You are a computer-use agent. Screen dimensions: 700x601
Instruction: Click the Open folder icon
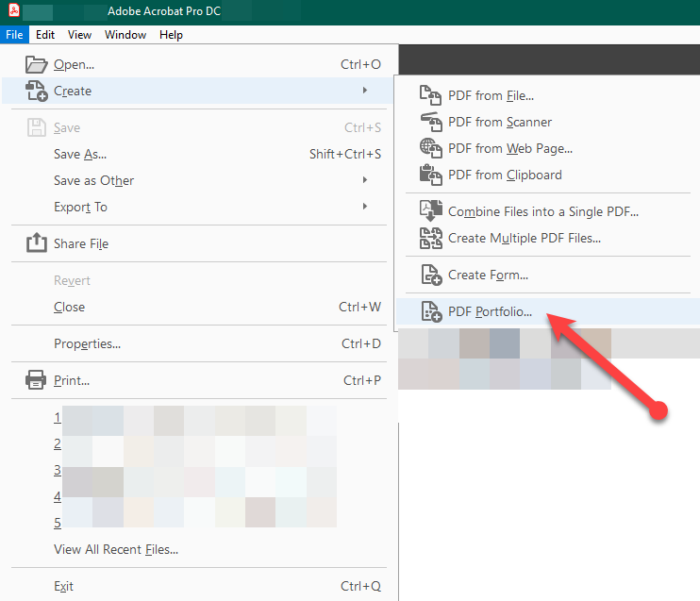[x=36, y=65]
